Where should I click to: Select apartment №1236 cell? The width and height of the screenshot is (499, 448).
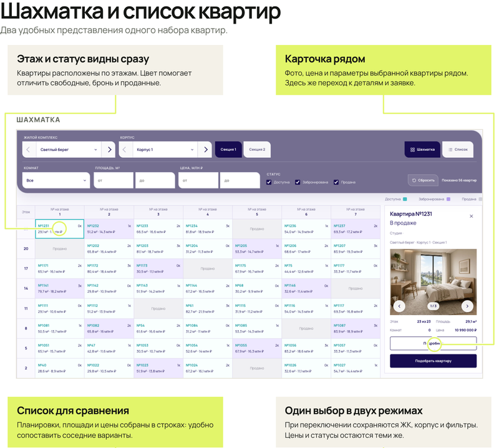click(x=306, y=229)
